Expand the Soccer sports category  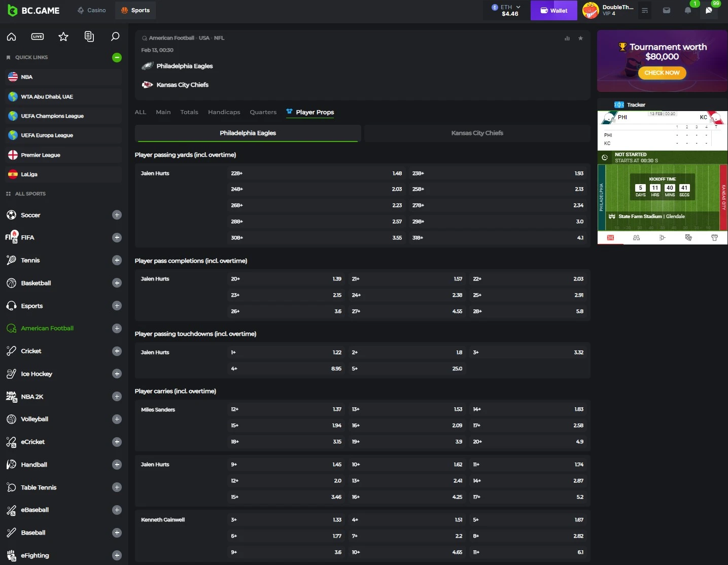[x=117, y=215]
